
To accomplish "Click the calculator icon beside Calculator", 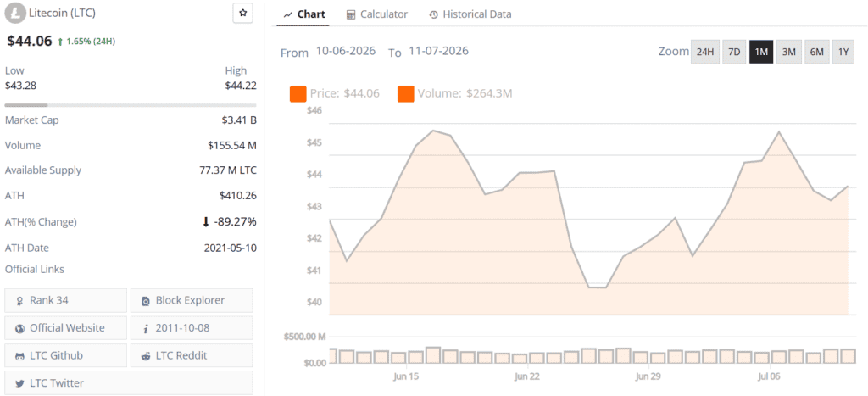I will [351, 15].
